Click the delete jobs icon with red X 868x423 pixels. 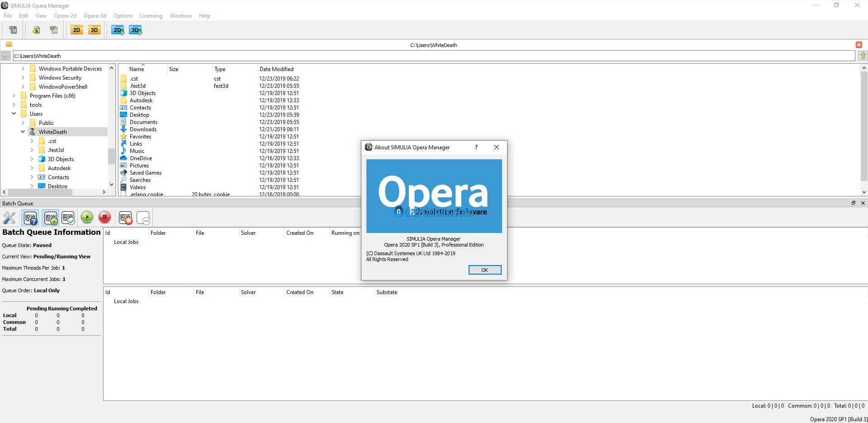(x=126, y=218)
